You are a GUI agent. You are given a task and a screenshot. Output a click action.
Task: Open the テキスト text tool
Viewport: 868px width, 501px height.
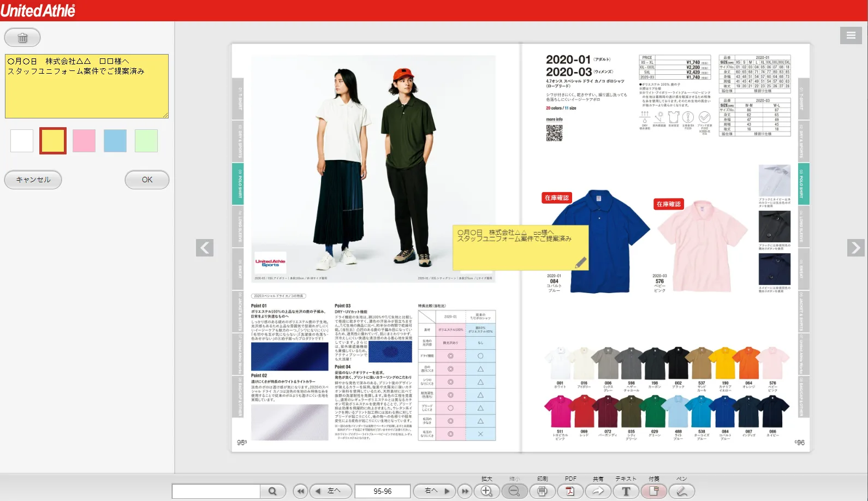tap(626, 491)
